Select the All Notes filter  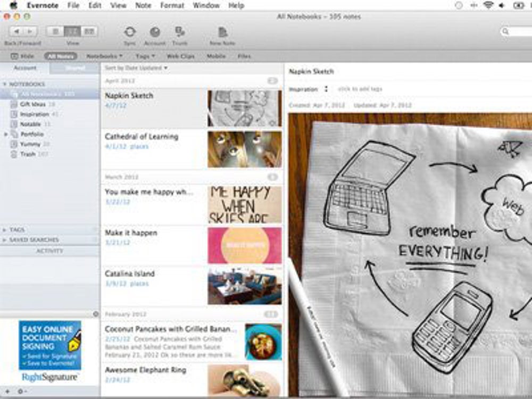(x=61, y=56)
